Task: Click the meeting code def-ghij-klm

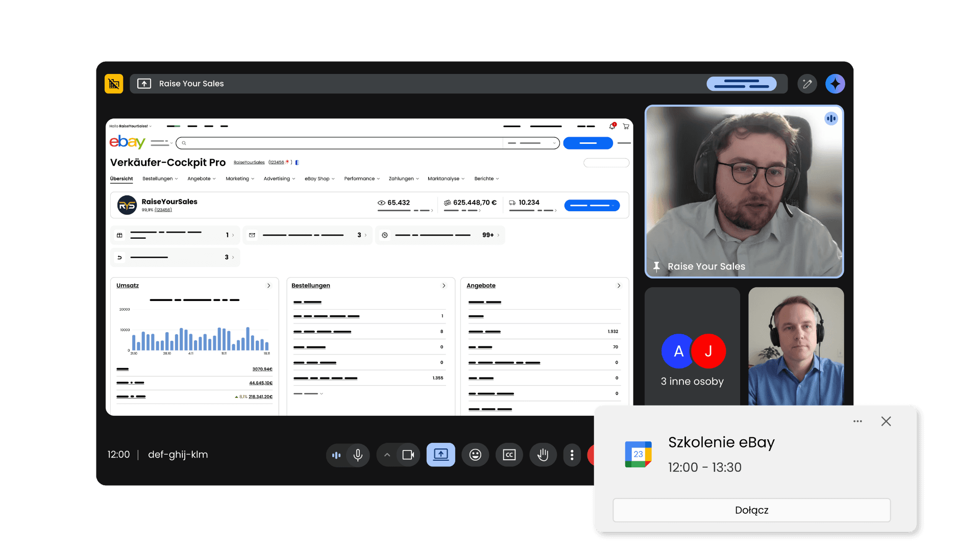Action: point(178,455)
